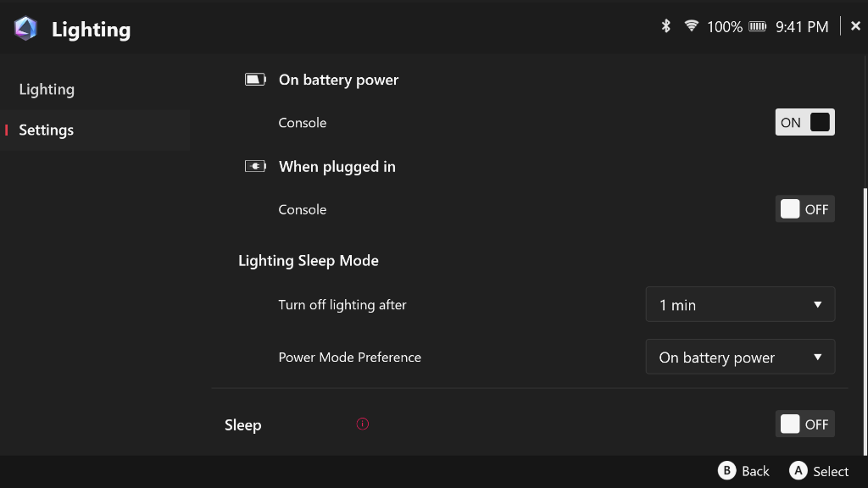Switch to the Lighting sidebar tab
This screenshot has width=868, height=488.
(x=47, y=89)
